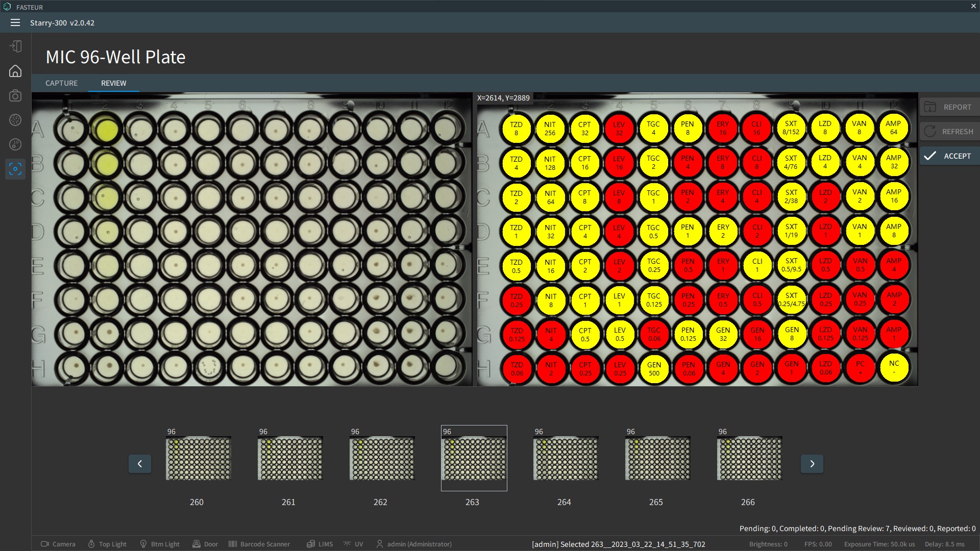Click the REPORT button
The width and height of the screenshot is (980, 551).
coord(949,107)
